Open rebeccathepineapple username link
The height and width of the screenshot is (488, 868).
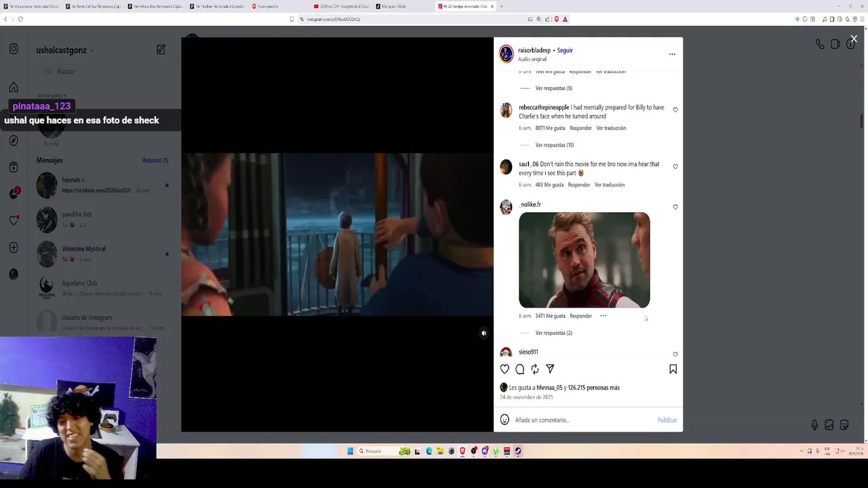[x=544, y=107]
